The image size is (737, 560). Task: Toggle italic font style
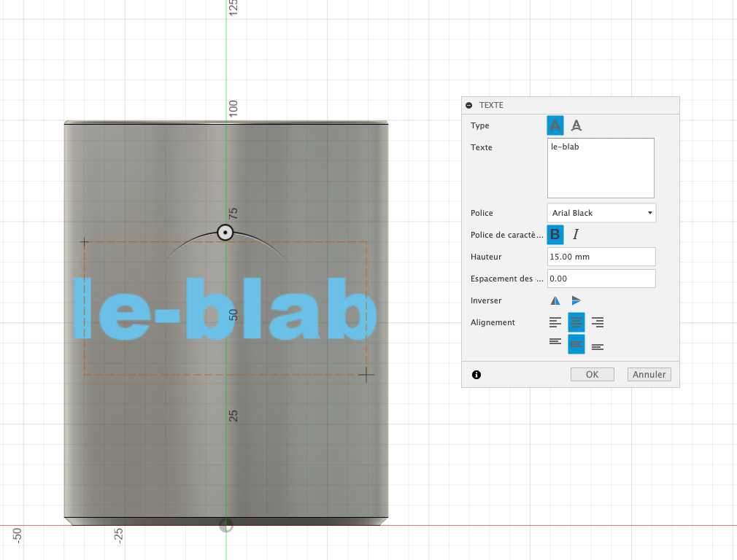[x=576, y=235]
